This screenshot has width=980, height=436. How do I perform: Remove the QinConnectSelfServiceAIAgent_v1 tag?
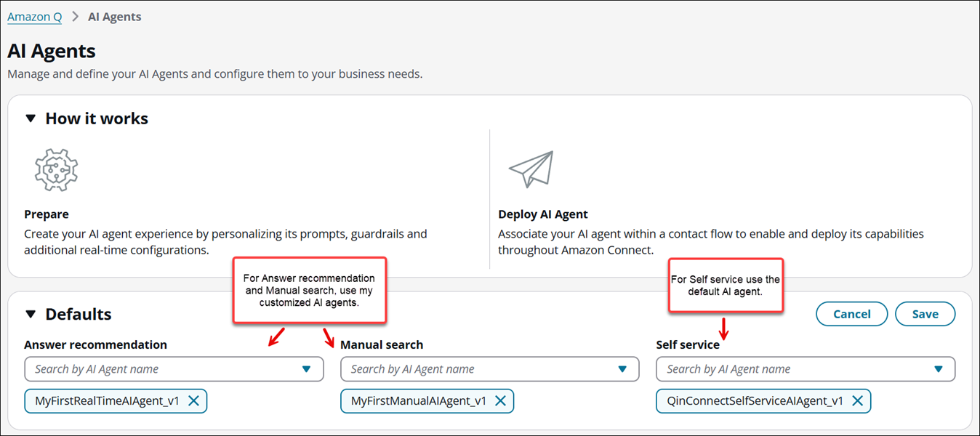[x=857, y=401]
